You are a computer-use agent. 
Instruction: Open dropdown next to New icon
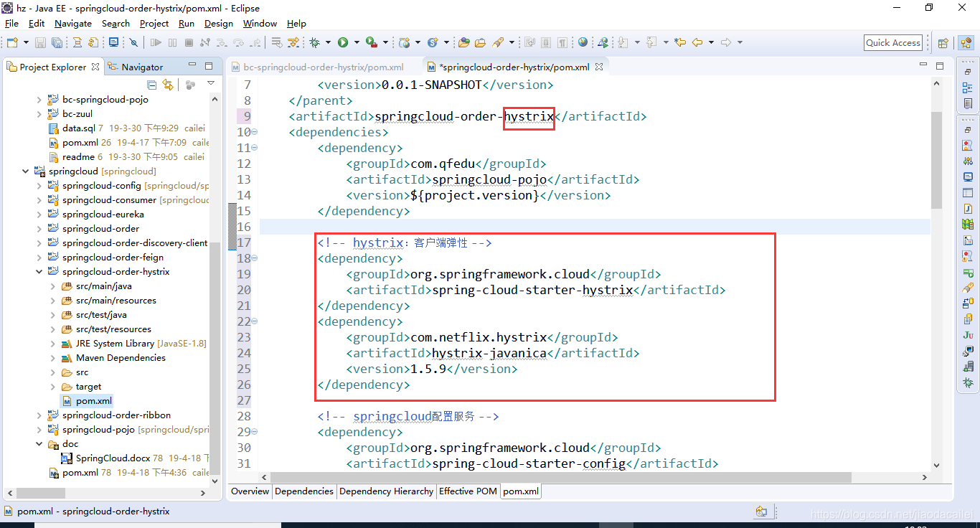[x=26, y=42]
